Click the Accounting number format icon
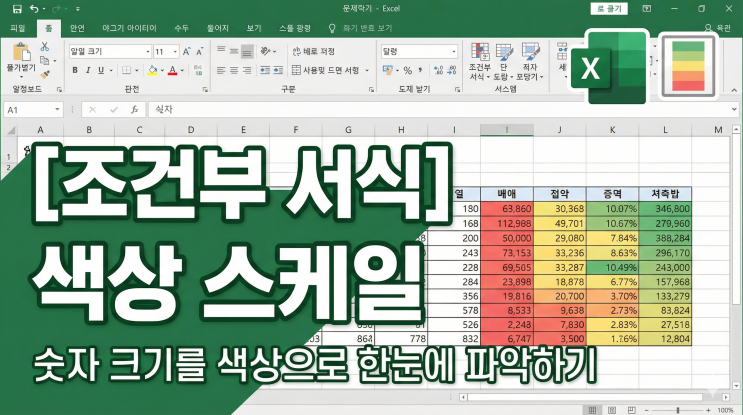743x415 pixels. pos(388,70)
